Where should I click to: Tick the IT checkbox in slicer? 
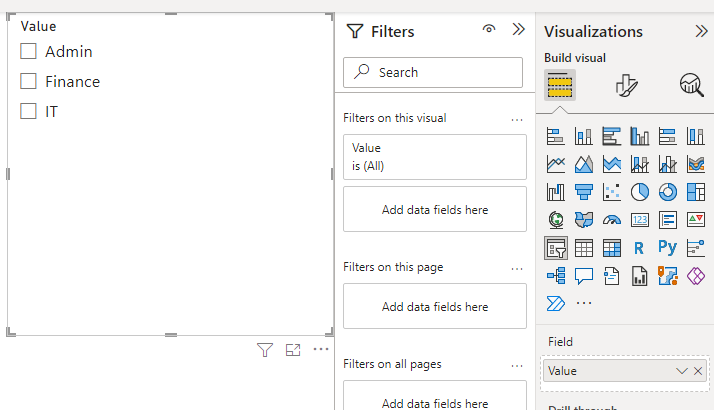pos(28,111)
